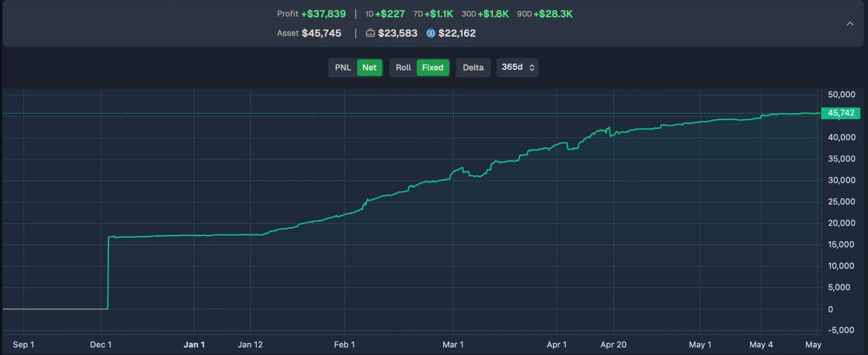Click the briefcase wallet icon beside $23,583
This screenshot has height=355, width=868.
tap(370, 33)
